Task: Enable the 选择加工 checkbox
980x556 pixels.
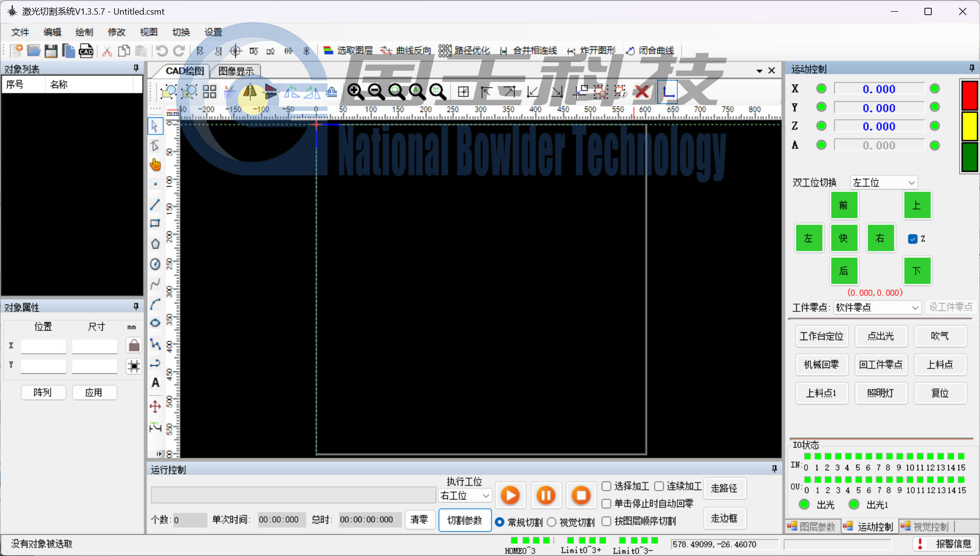Action: tap(606, 486)
